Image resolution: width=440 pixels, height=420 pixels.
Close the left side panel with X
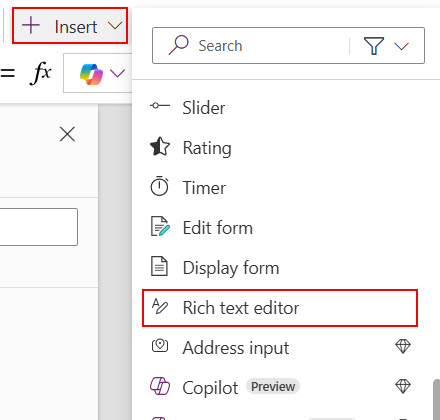tap(67, 134)
